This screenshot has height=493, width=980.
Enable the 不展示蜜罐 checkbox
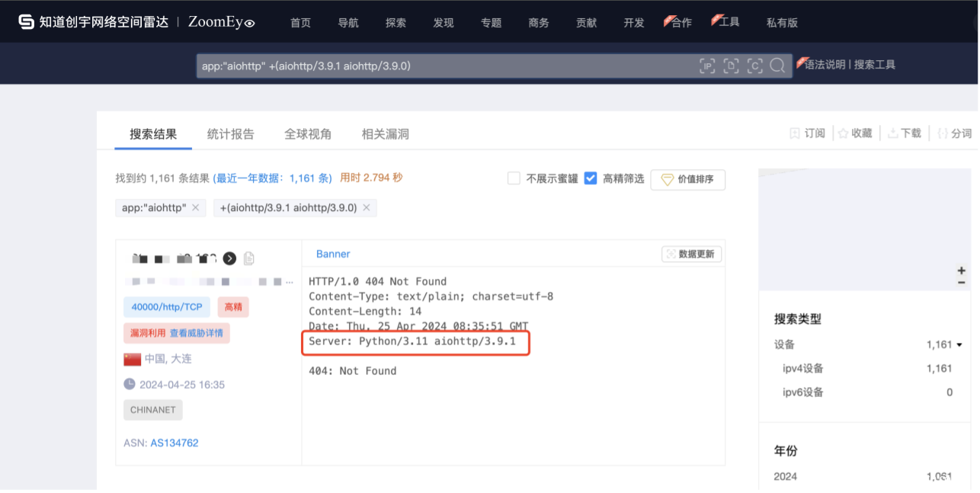click(514, 178)
